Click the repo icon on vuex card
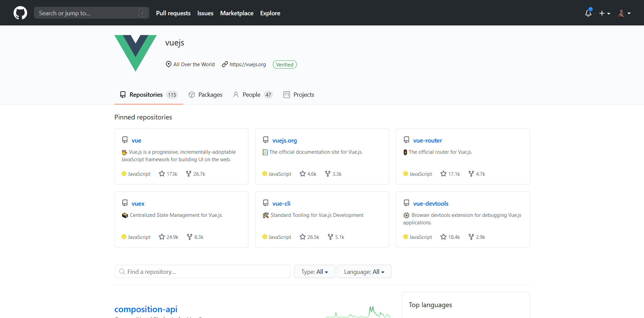644x318 pixels. (x=125, y=203)
